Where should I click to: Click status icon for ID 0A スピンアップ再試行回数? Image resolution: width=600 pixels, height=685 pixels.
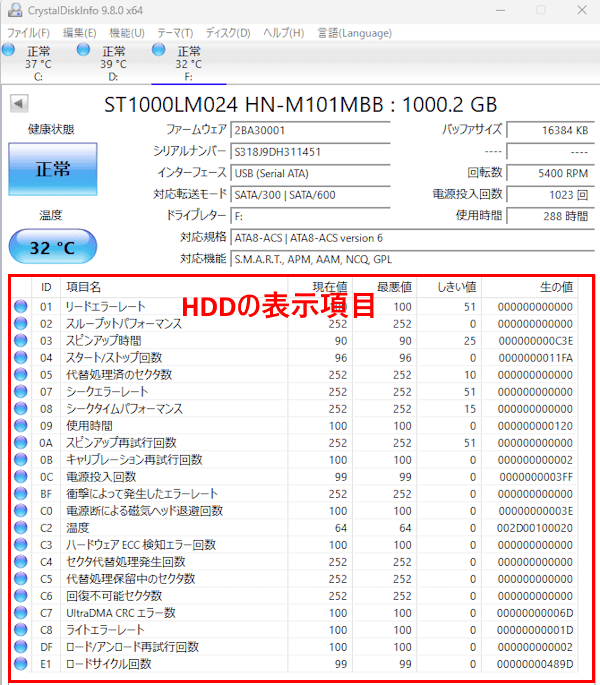[x=21, y=443]
